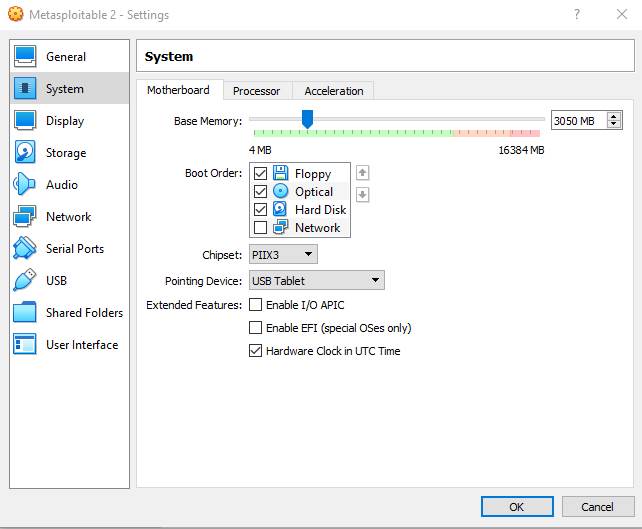Switch to the Acceleration tab
This screenshot has height=529, width=642.
(334, 91)
